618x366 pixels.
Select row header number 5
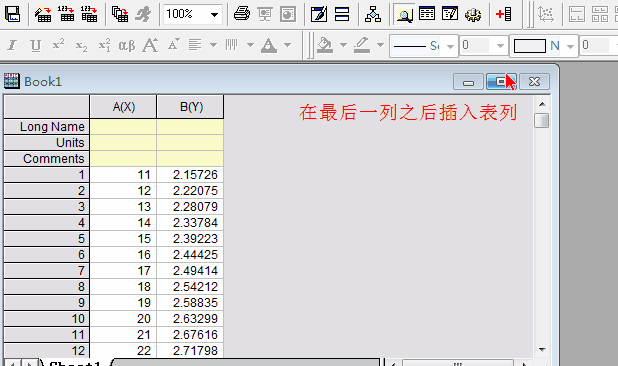(x=47, y=239)
